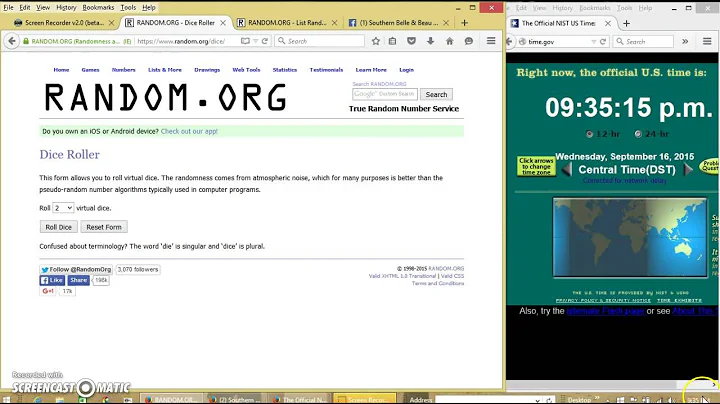Open Firefox Hello chat bubble icon

click(x=468, y=41)
